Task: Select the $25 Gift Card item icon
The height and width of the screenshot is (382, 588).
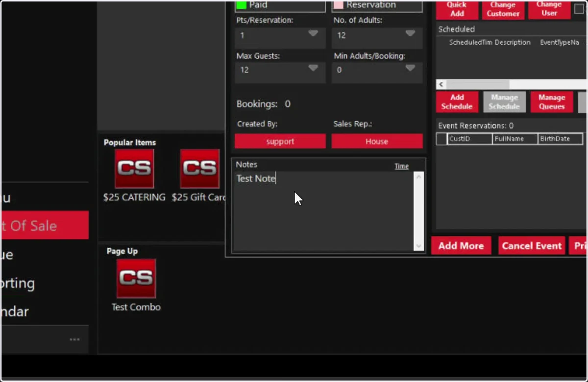Action: (x=200, y=169)
